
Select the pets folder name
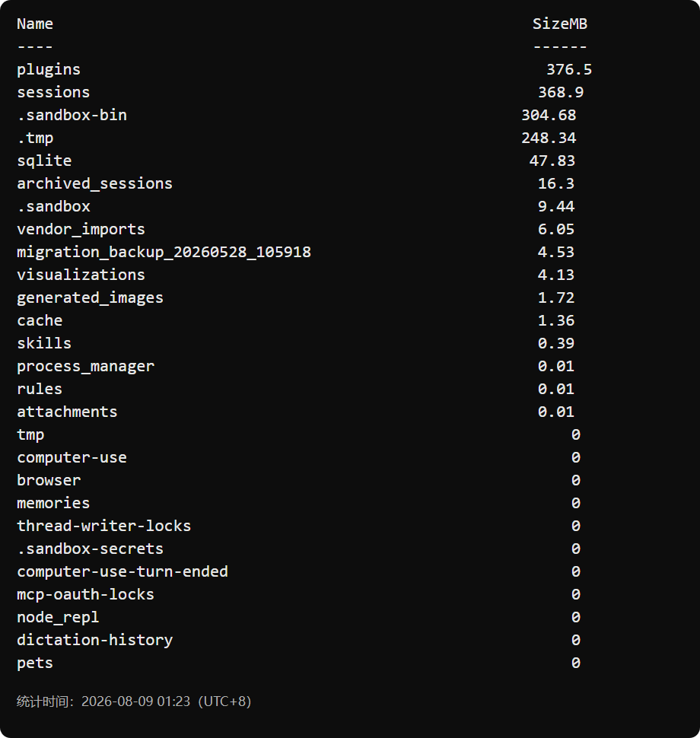tap(35, 663)
